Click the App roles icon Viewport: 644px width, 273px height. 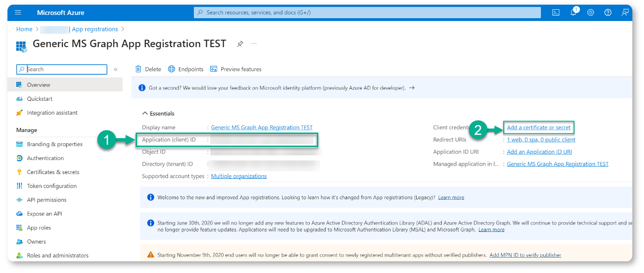(19, 228)
